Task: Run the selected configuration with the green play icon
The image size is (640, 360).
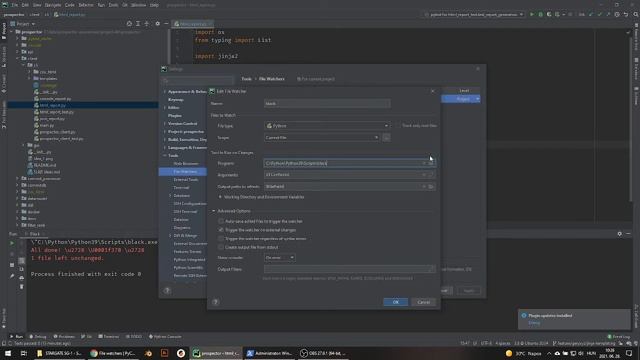Action: coord(532,14)
